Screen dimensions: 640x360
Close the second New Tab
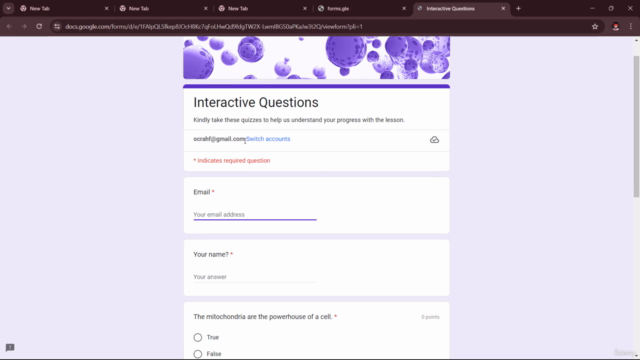pyautogui.click(x=206, y=8)
